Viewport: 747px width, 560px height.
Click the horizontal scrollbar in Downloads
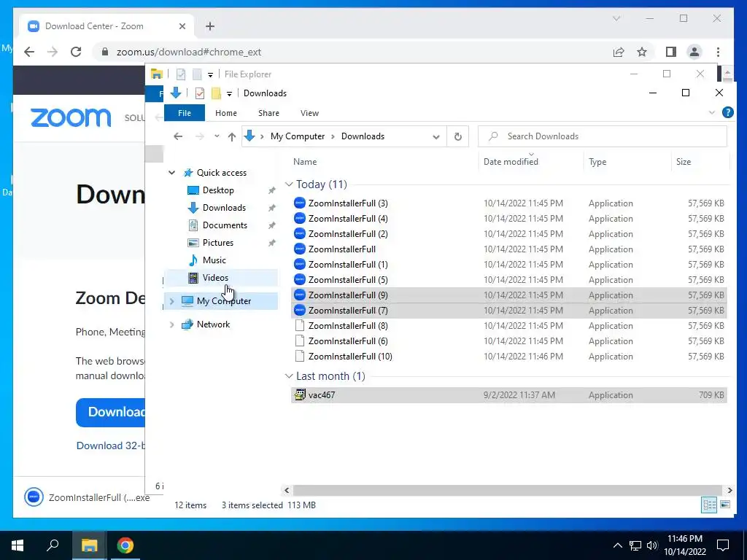508,490
